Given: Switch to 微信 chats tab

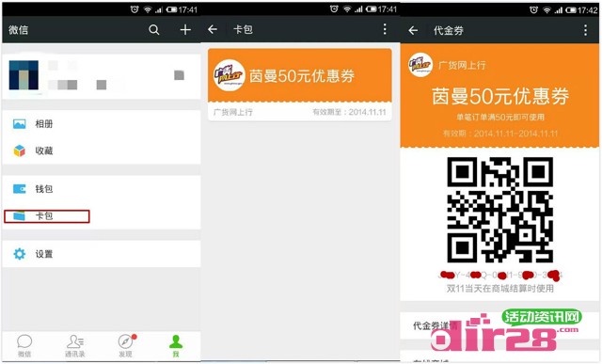Looking at the screenshot, I should pos(24,346).
